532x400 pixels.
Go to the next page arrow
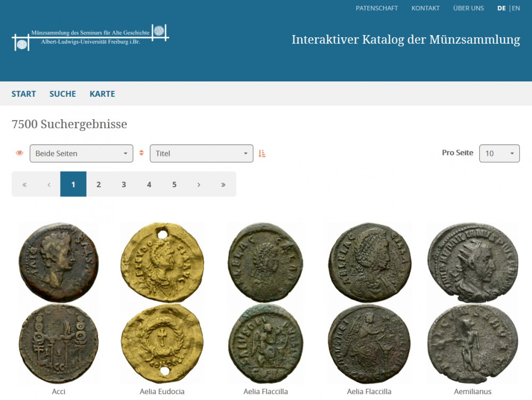tap(198, 185)
